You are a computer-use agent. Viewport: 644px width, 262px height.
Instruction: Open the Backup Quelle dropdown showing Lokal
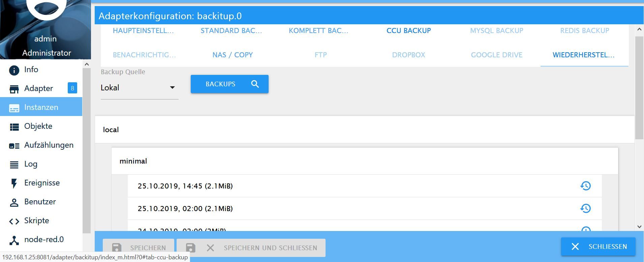click(x=139, y=88)
